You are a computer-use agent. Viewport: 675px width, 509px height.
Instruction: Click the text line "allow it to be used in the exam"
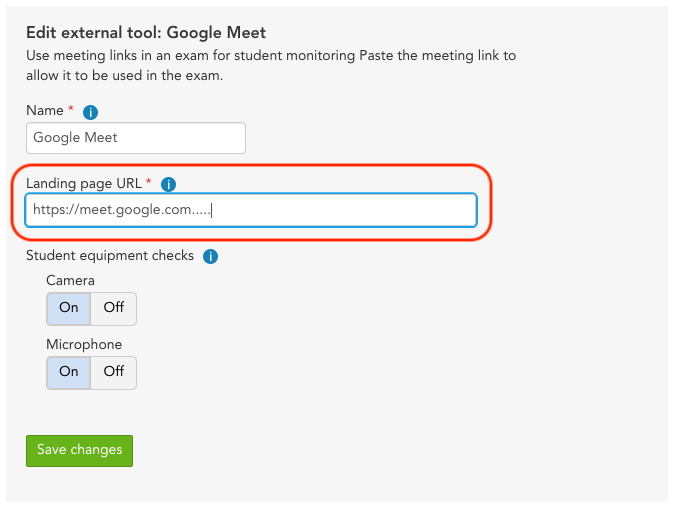[124, 76]
